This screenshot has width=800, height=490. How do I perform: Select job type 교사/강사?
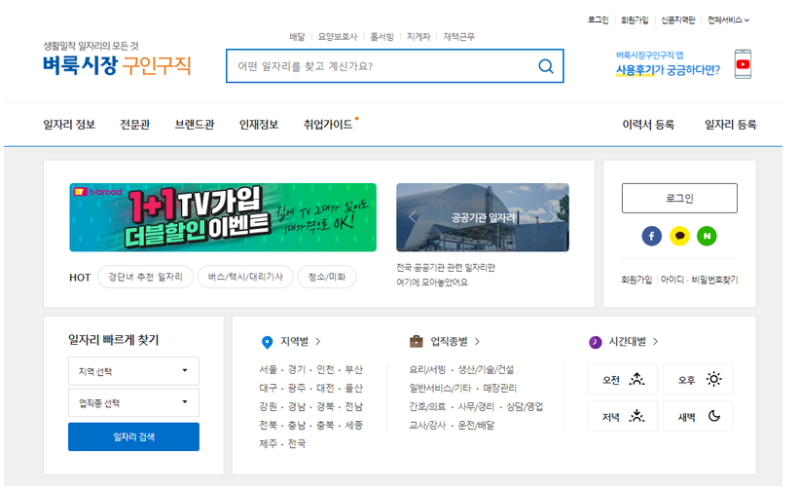(427, 425)
